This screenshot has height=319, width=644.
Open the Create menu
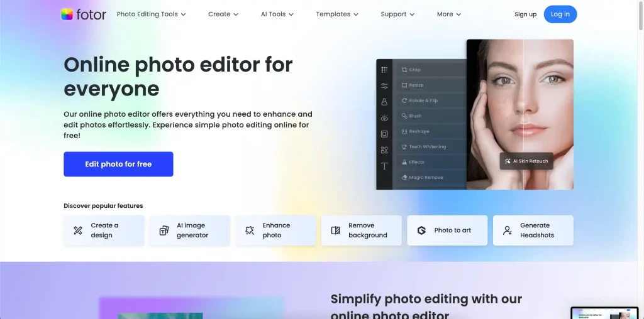(x=223, y=14)
